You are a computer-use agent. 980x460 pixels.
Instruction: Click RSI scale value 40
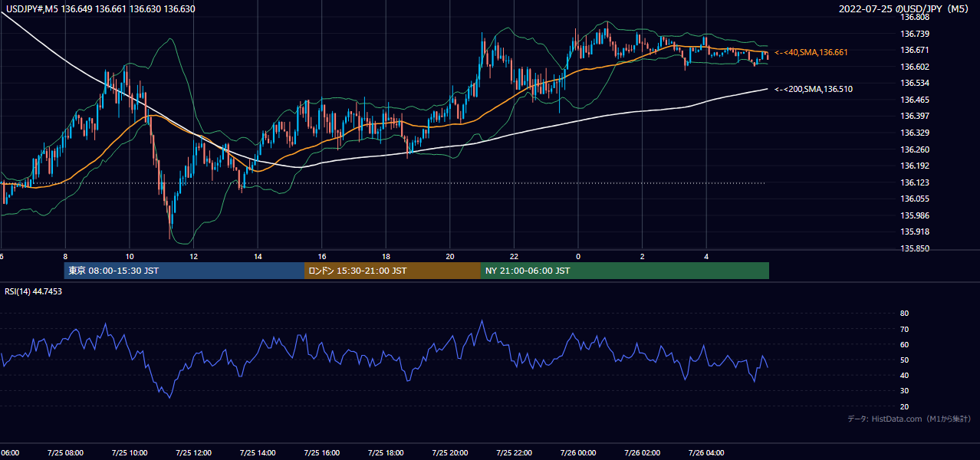pos(904,375)
